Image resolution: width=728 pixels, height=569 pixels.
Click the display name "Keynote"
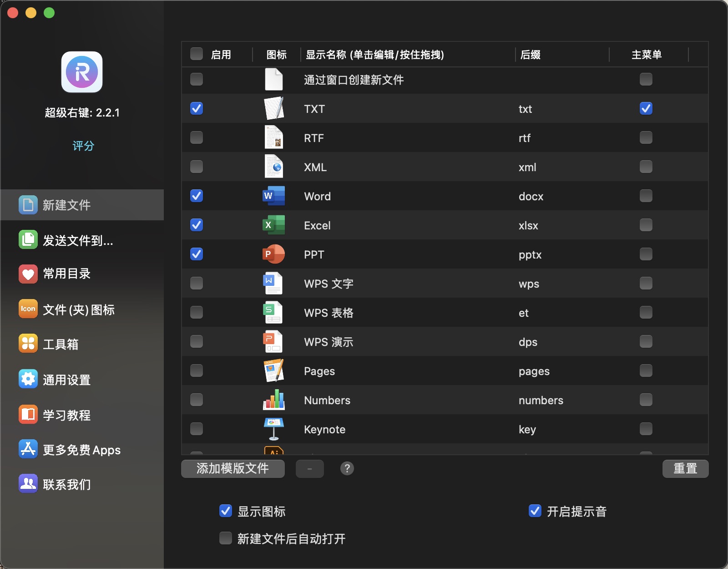coord(324,429)
